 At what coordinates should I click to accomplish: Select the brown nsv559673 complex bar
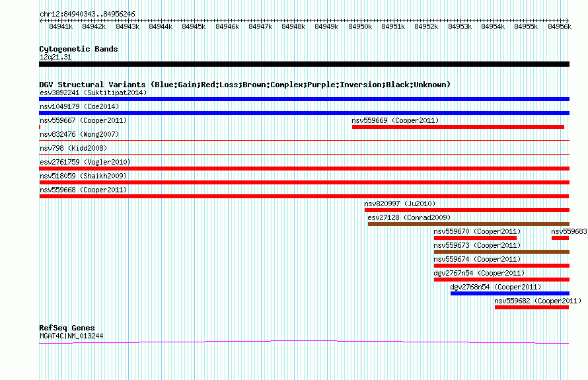tap(501, 252)
